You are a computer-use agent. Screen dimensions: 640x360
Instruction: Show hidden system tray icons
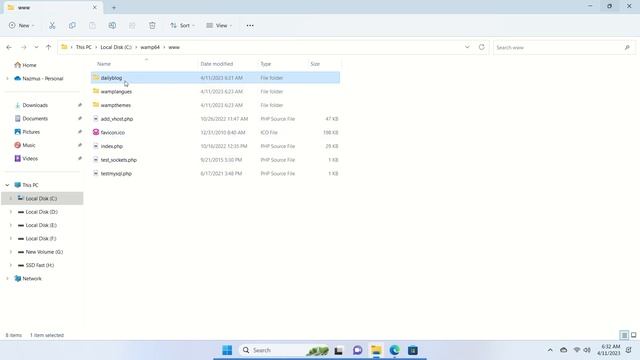pos(550,350)
